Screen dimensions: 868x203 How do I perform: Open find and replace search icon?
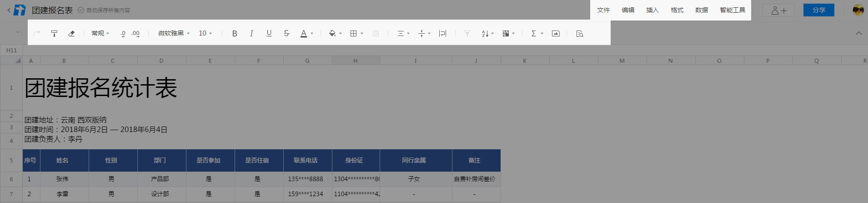click(x=579, y=33)
